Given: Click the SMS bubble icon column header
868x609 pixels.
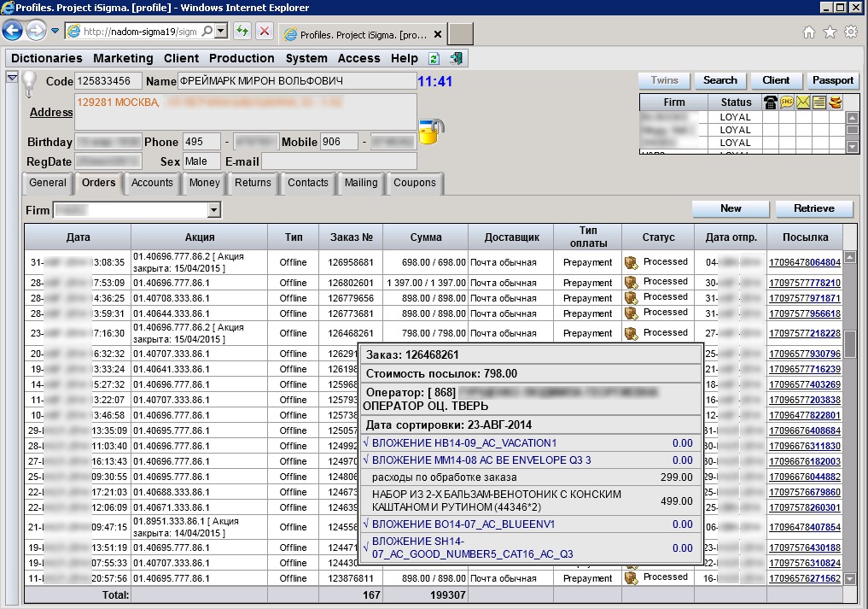Looking at the screenshot, I should tap(786, 102).
